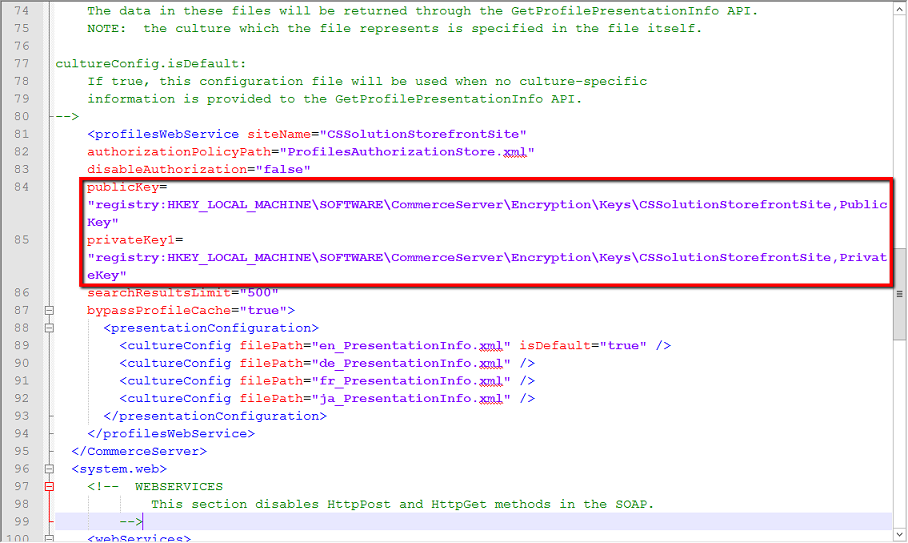Click the '<profilesWebService' opening tag

pyautogui.click(x=163, y=134)
